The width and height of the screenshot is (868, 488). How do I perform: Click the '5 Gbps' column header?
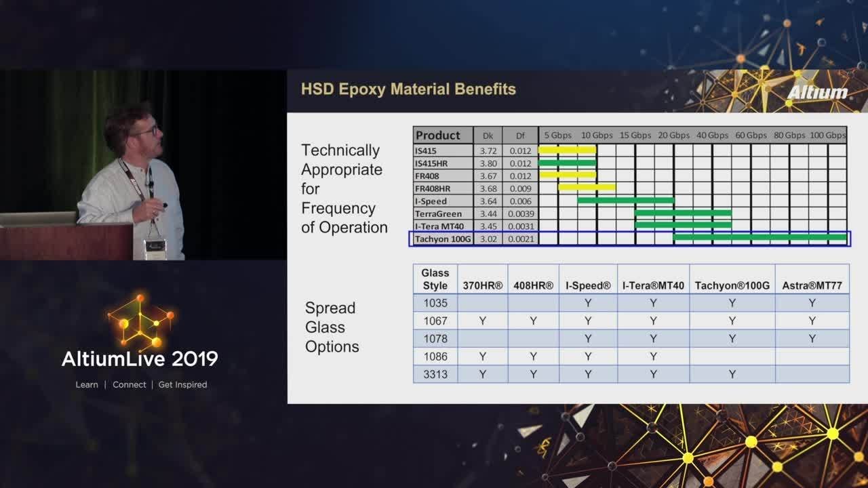(x=557, y=136)
